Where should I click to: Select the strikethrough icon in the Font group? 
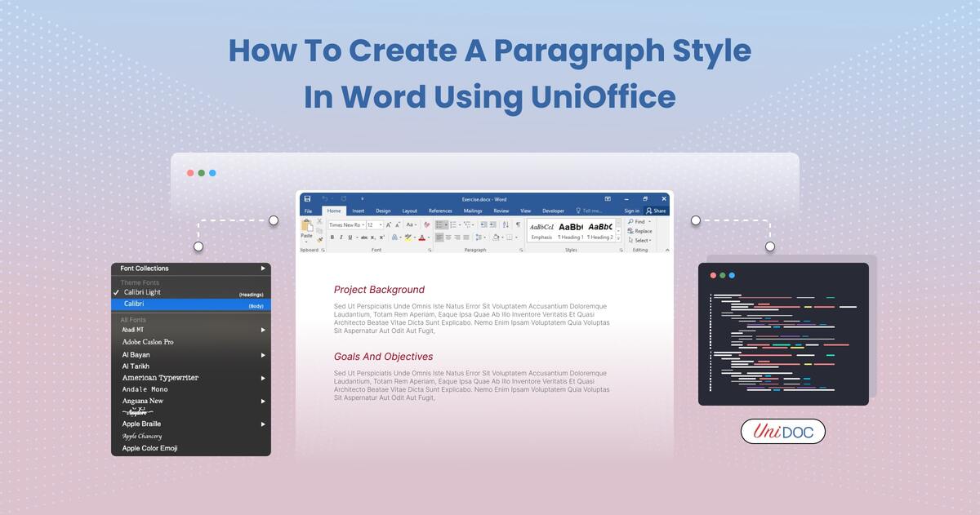point(364,236)
